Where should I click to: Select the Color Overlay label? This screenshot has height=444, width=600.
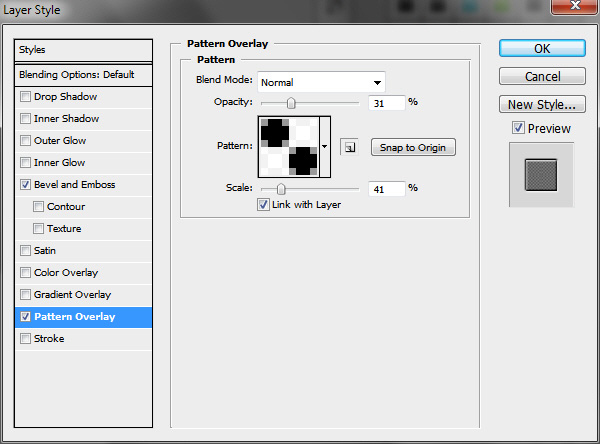click(x=66, y=273)
